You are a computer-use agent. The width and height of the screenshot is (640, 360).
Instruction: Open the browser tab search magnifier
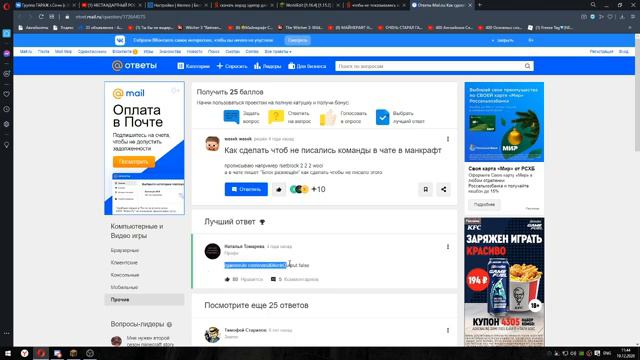593,5
